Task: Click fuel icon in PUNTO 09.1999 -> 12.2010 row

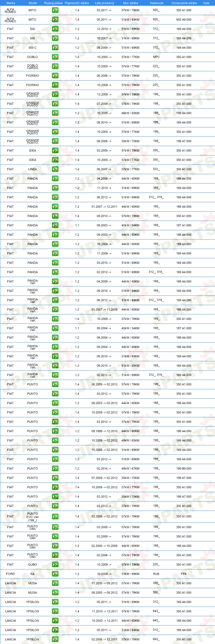Action: click(55, 431)
